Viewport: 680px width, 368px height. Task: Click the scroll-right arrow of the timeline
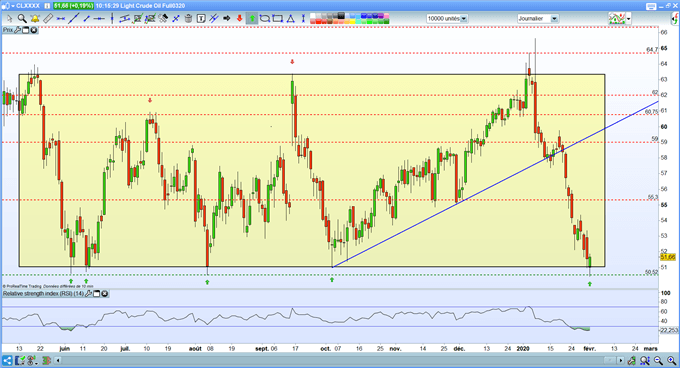coord(621,360)
